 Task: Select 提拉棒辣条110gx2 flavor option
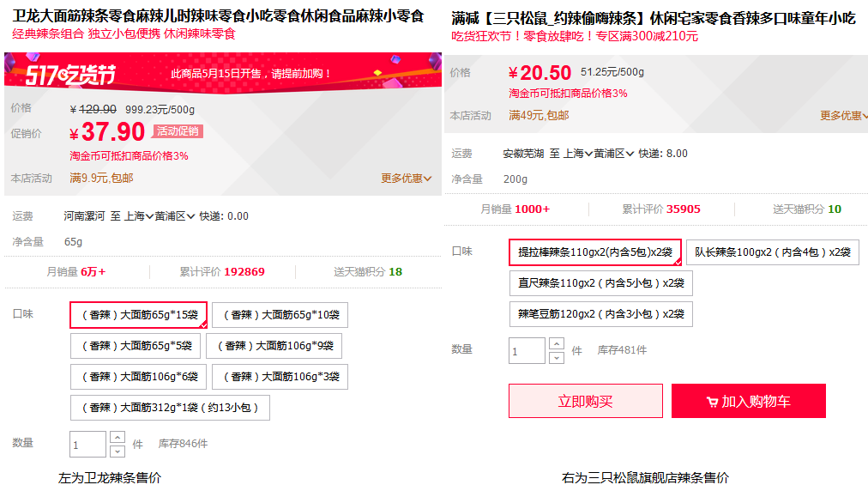(x=595, y=252)
